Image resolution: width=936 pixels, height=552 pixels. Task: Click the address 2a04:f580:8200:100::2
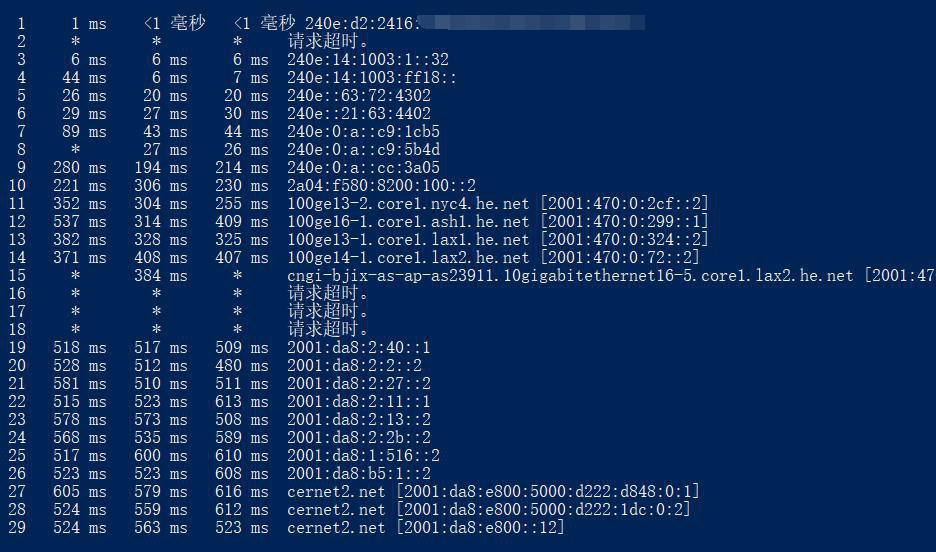click(381, 186)
